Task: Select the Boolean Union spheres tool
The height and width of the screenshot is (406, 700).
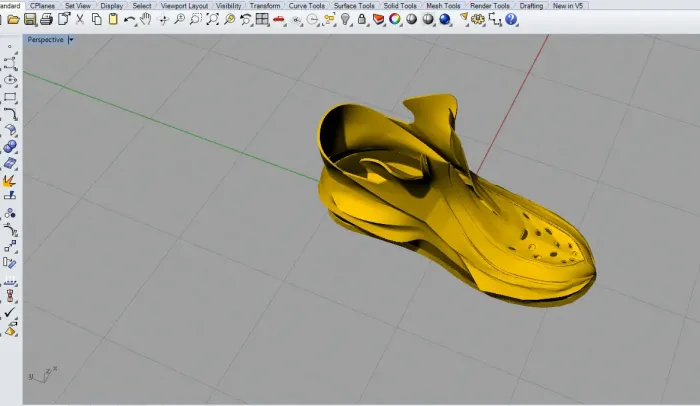Action: pos(10,146)
